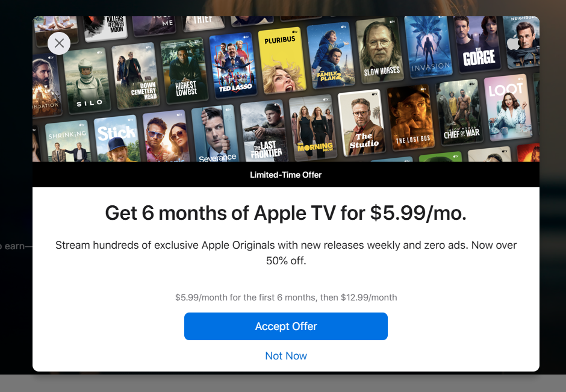
Task: Close the offer dialog with X icon
Action: 59,43
